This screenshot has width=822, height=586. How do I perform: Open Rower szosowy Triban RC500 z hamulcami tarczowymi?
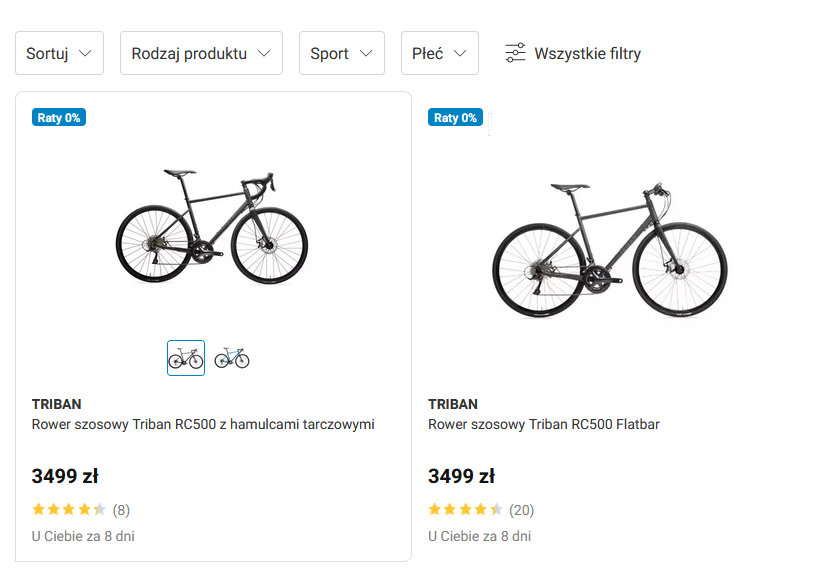click(203, 424)
